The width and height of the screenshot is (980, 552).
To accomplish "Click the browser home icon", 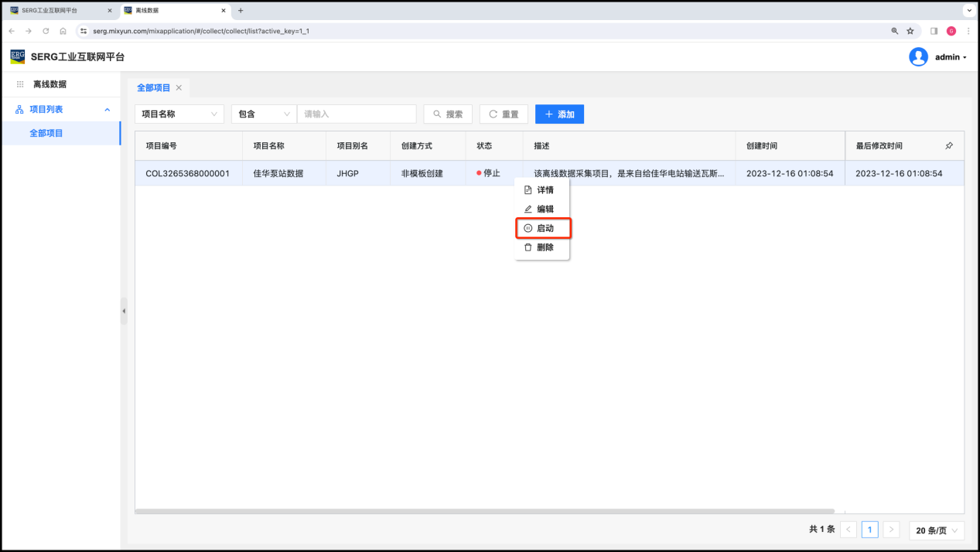I will (63, 31).
